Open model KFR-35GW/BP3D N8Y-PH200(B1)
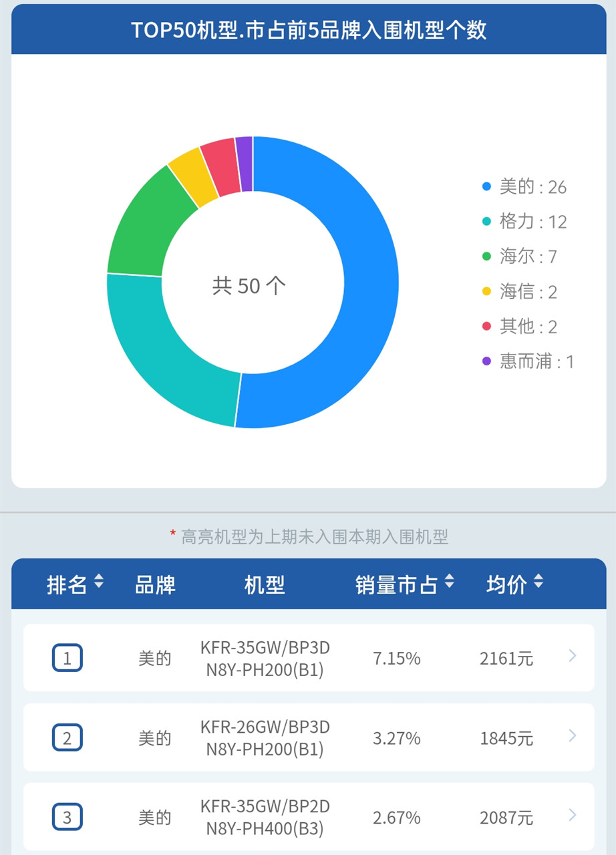This screenshot has height=855, width=616. pyautogui.click(x=265, y=659)
